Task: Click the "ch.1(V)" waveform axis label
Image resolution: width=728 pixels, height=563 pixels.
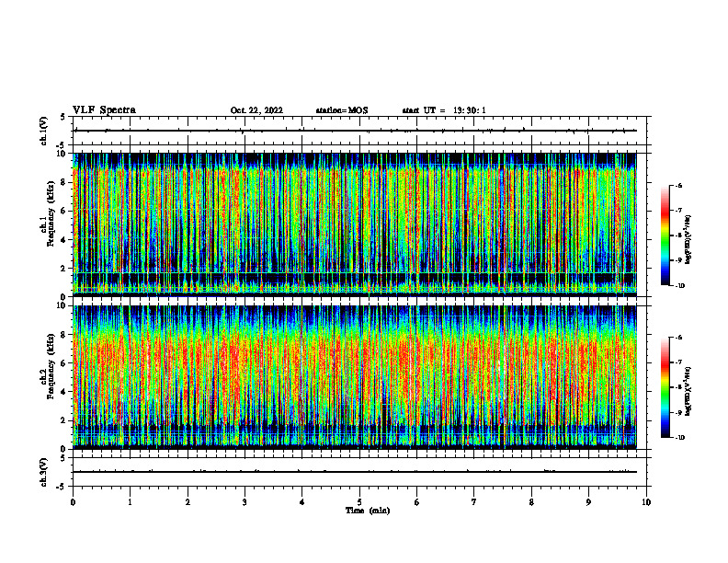Action: 43,131
